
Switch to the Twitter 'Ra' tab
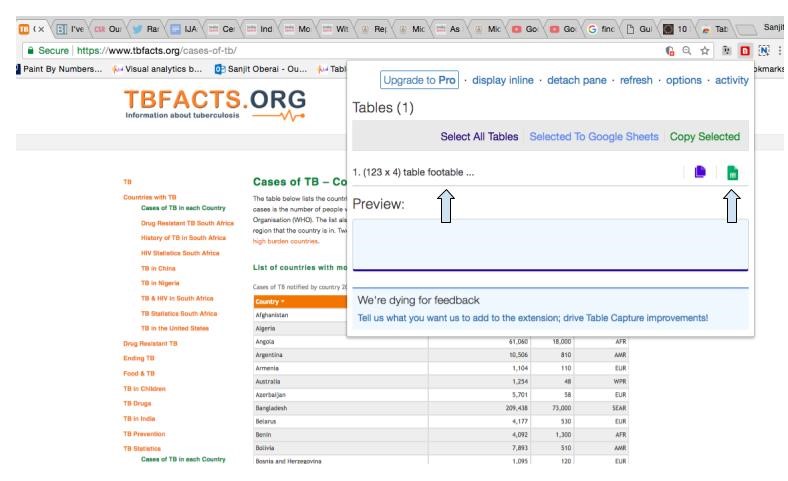click(146, 29)
